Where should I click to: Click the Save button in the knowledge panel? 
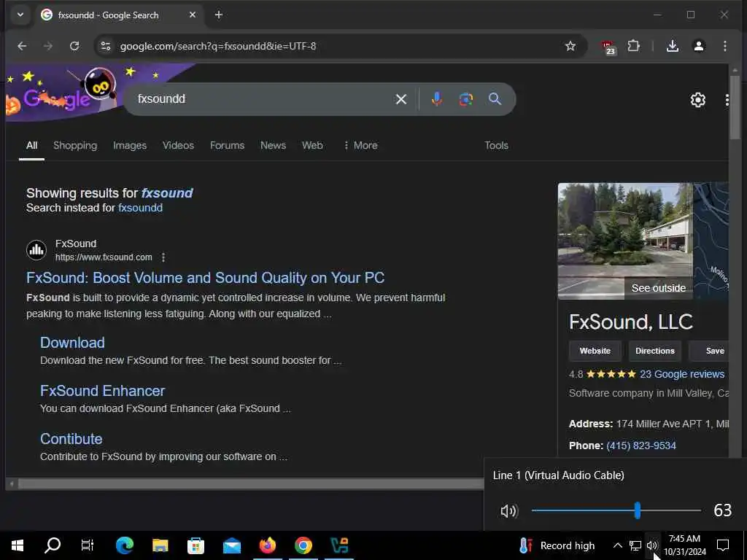[710, 351]
